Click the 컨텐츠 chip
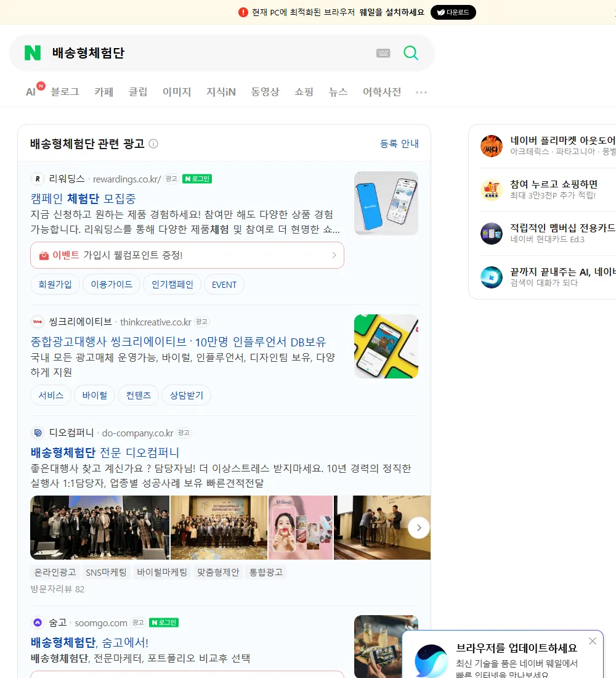The width and height of the screenshot is (616, 678). pos(139,395)
